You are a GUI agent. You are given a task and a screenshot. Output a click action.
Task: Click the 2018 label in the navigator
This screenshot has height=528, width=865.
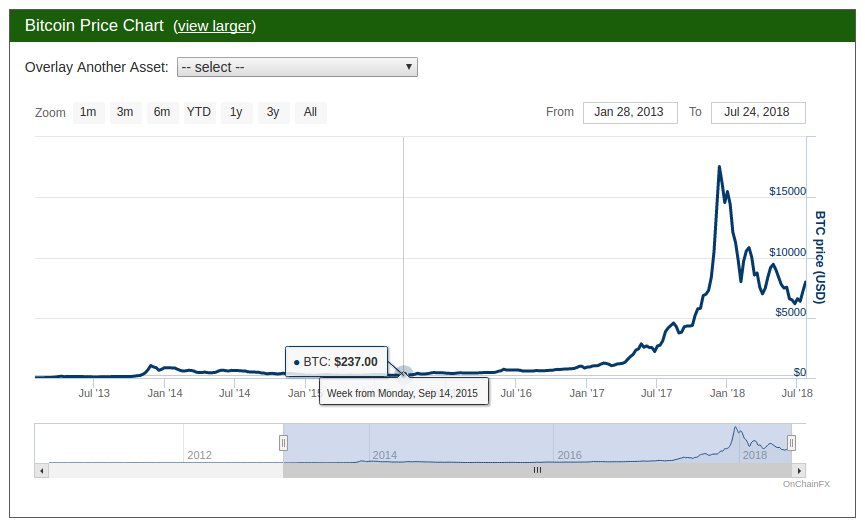pos(755,455)
